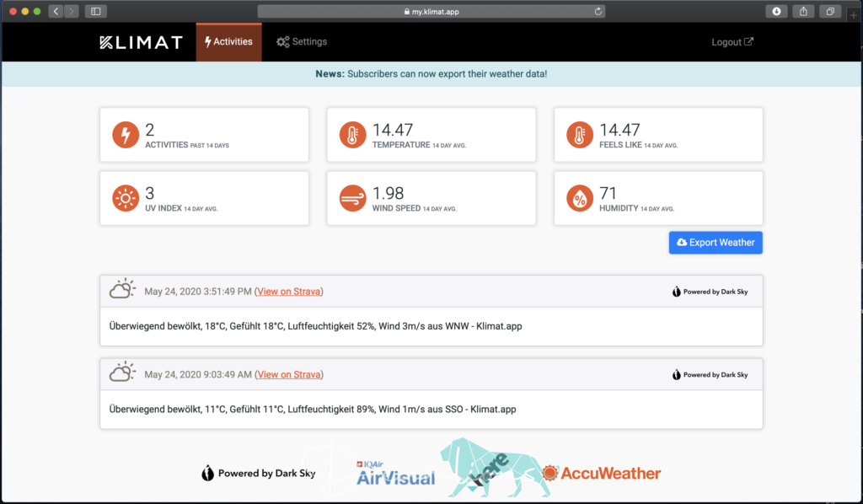Open the Activities tab

[228, 42]
